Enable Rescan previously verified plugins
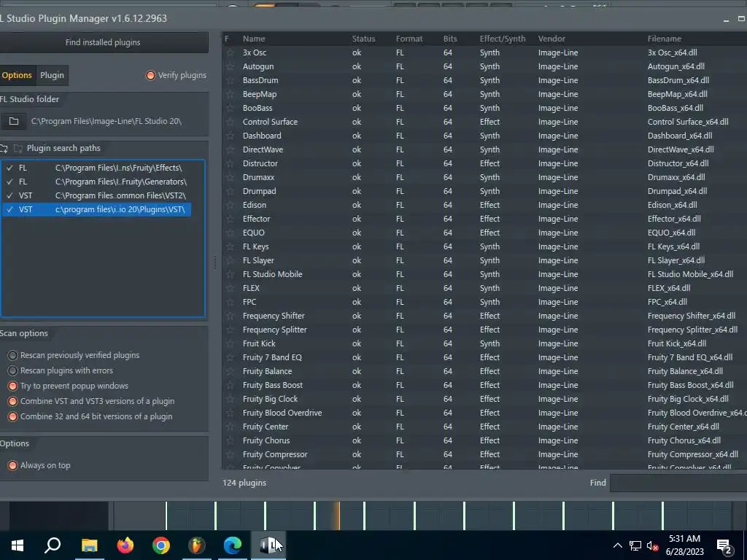 coord(74,355)
